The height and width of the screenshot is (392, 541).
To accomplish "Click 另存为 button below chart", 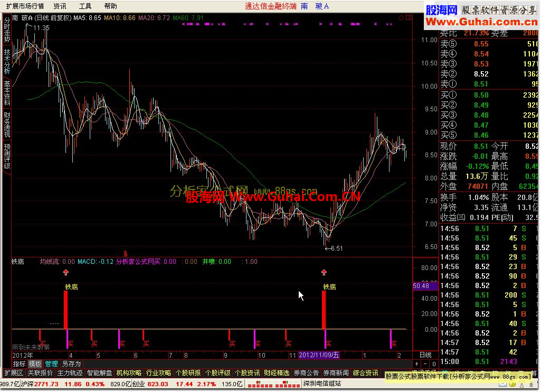I will pos(71,364).
